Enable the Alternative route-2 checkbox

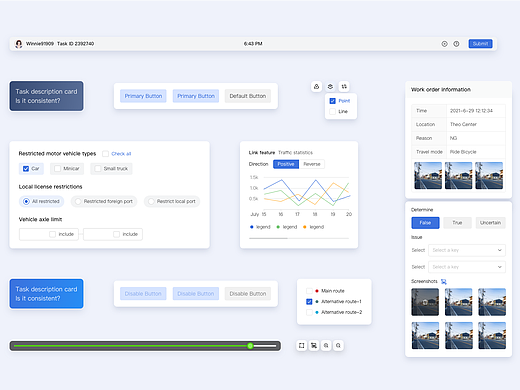pyautogui.click(x=309, y=312)
